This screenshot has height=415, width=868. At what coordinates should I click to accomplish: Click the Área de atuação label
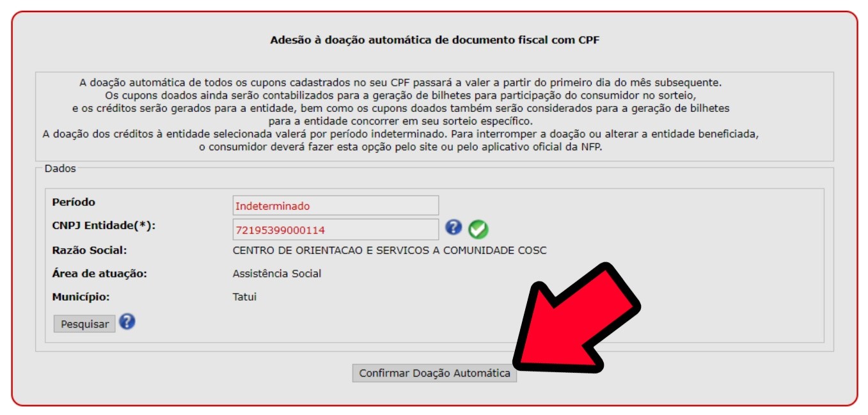pos(100,274)
